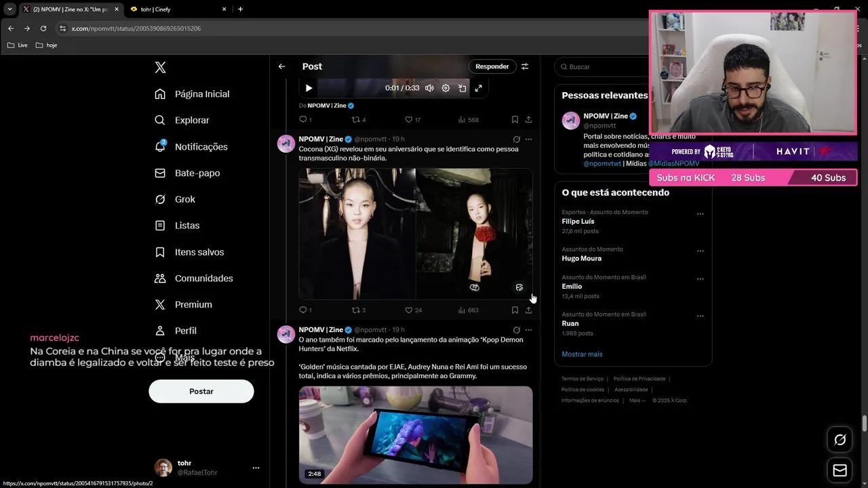Open the hoje bookmark folder

(46, 45)
